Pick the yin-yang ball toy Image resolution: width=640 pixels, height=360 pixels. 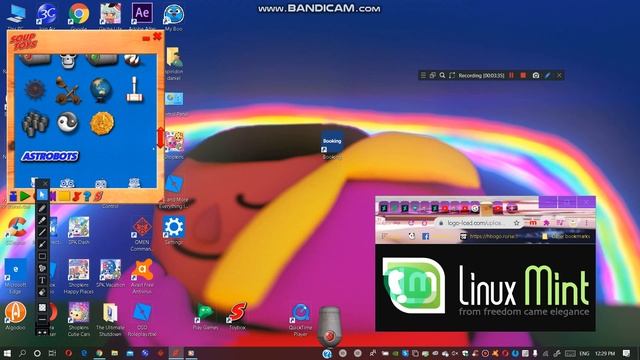68,122
